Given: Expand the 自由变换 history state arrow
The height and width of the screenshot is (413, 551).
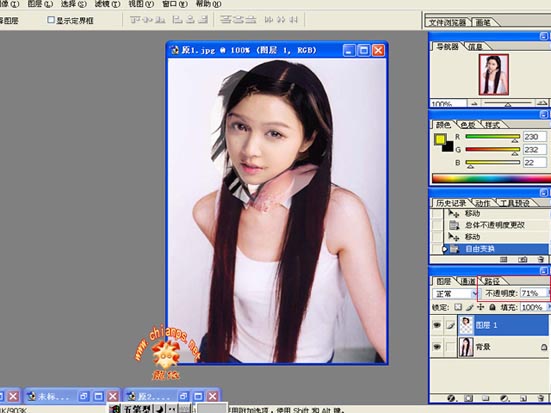Looking at the screenshot, I should 445,249.
